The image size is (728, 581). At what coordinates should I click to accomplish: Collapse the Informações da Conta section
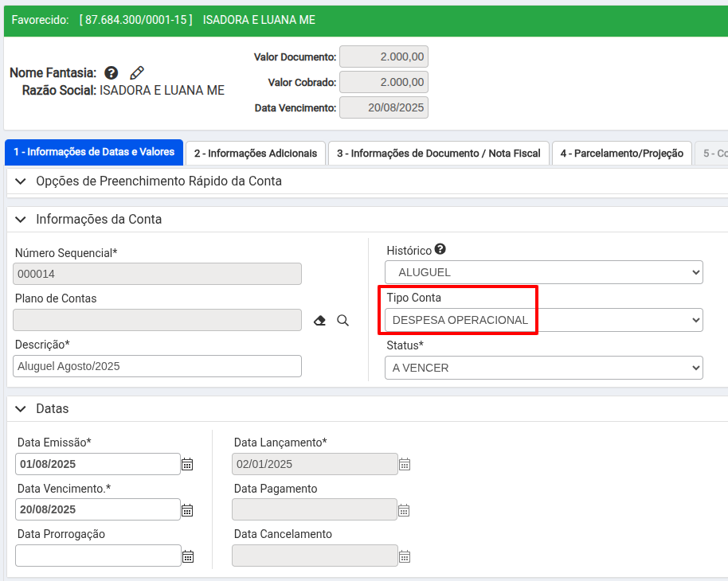point(21,219)
